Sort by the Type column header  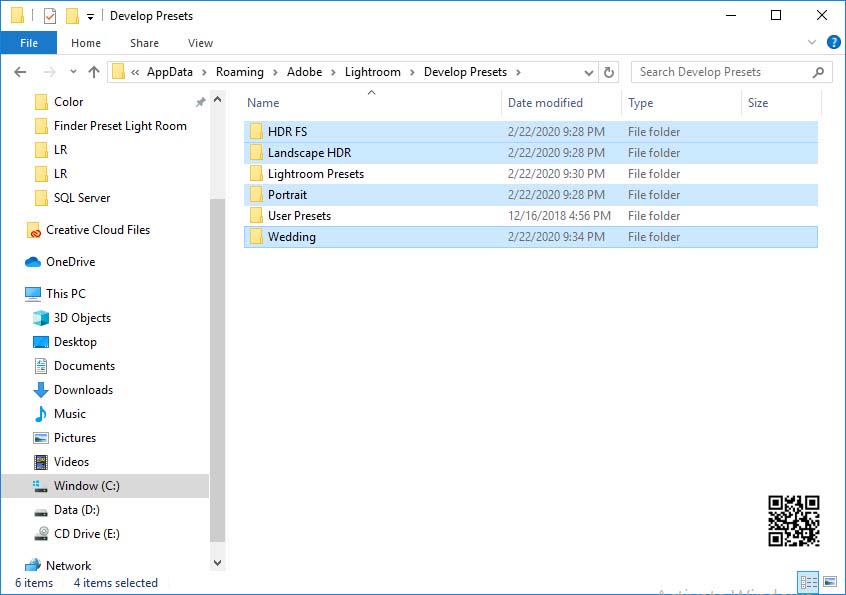pos(640,102)
